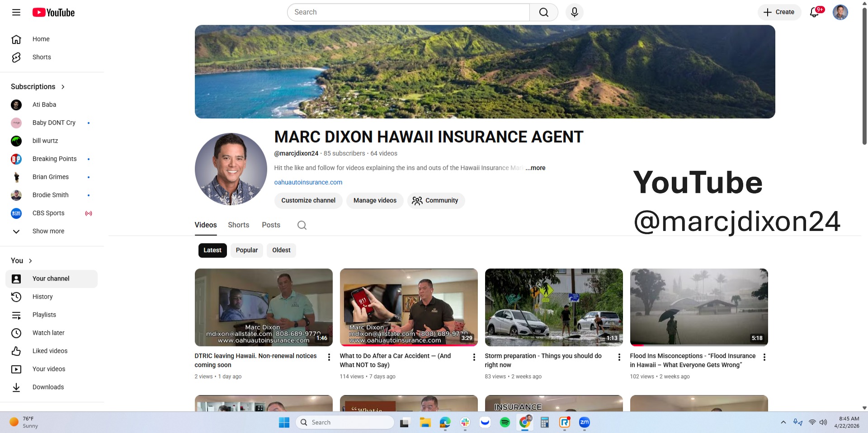Select the Latest sort chip
868x433 pixels.
[212, 250]
